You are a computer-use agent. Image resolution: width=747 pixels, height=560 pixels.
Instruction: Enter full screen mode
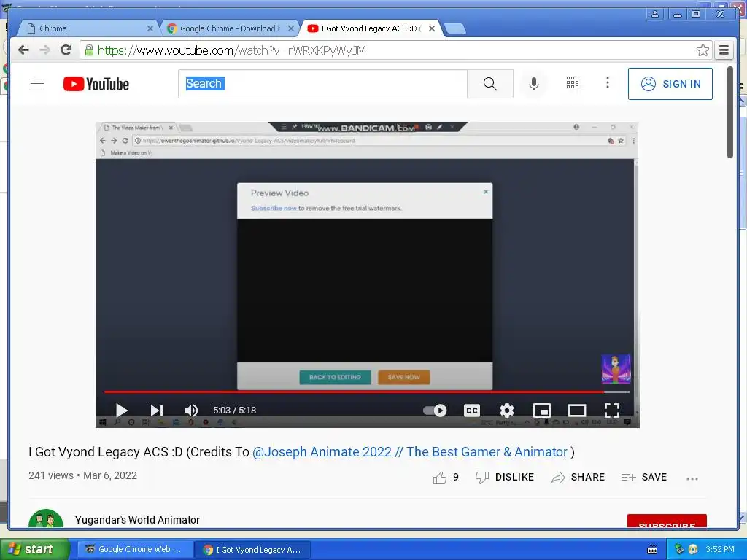coord(612,410)
